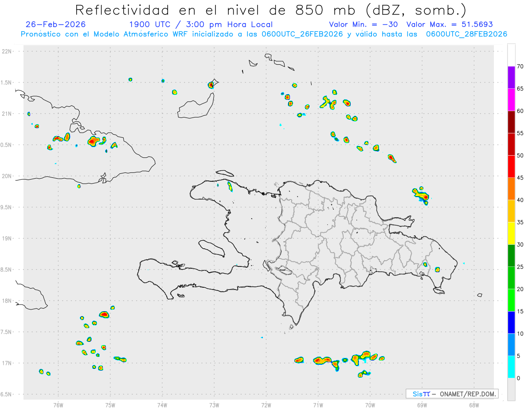Screen dimensions: 532x411
Task: Click the longitude axis label '72W'
Action: point(266,404)
